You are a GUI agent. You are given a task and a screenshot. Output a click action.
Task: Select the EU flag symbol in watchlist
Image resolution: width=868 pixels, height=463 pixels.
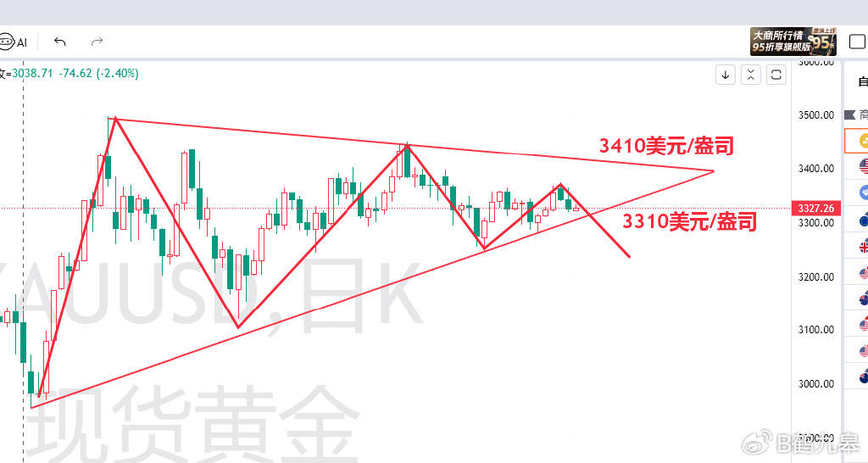click(863, 220)
